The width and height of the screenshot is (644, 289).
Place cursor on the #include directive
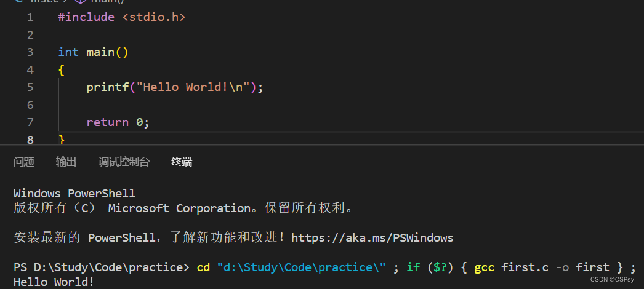point(86,17)
